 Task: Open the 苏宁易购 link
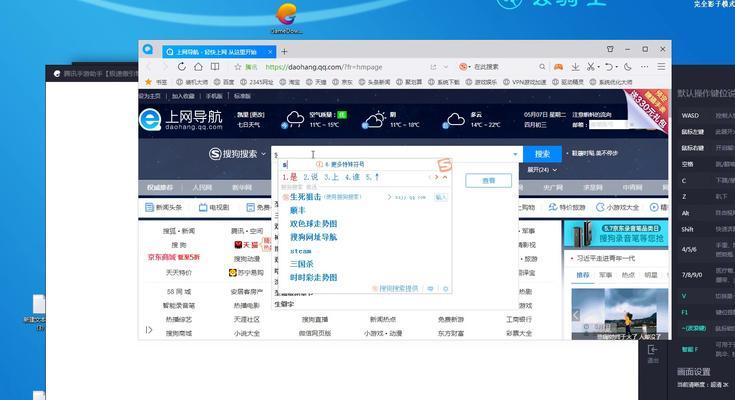click(246, 272)
